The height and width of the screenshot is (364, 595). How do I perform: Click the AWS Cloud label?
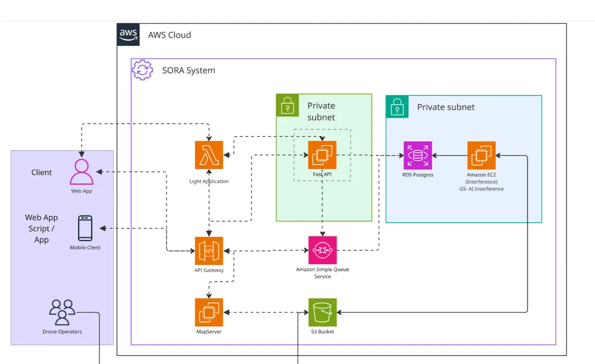click(170, 35)
